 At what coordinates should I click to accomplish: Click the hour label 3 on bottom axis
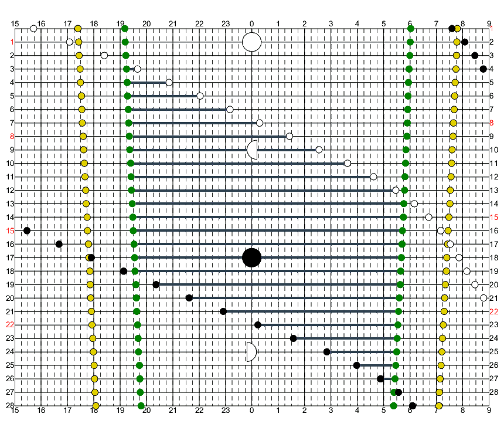331,410
